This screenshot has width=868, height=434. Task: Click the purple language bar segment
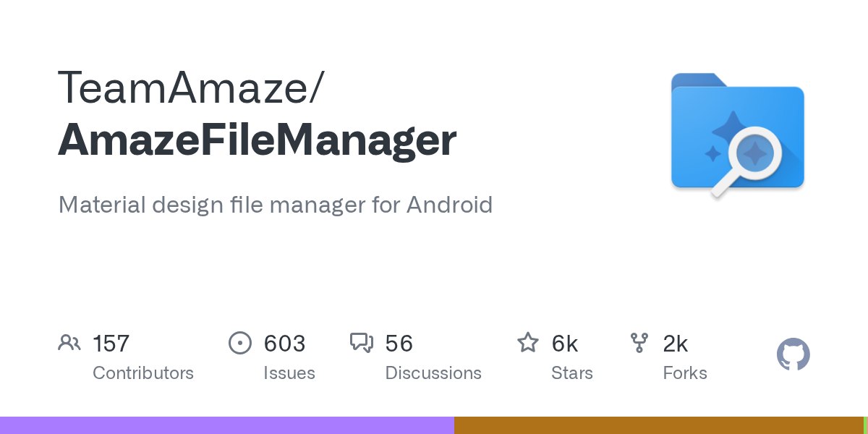coord(227,425)
